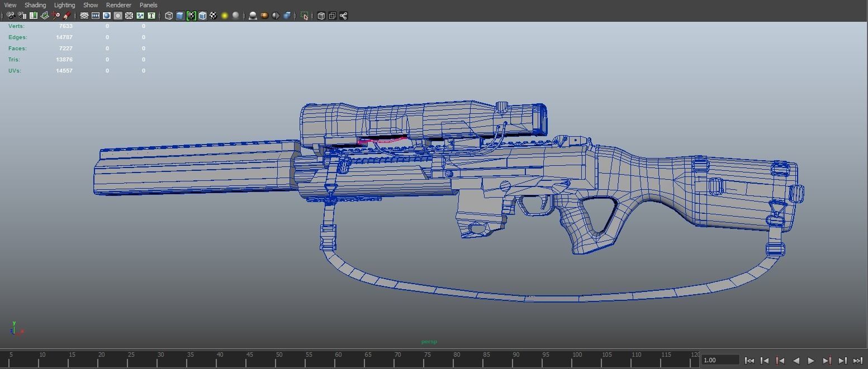
Task: Enable screen-space ambient occlusion
Action: point(253,16)
